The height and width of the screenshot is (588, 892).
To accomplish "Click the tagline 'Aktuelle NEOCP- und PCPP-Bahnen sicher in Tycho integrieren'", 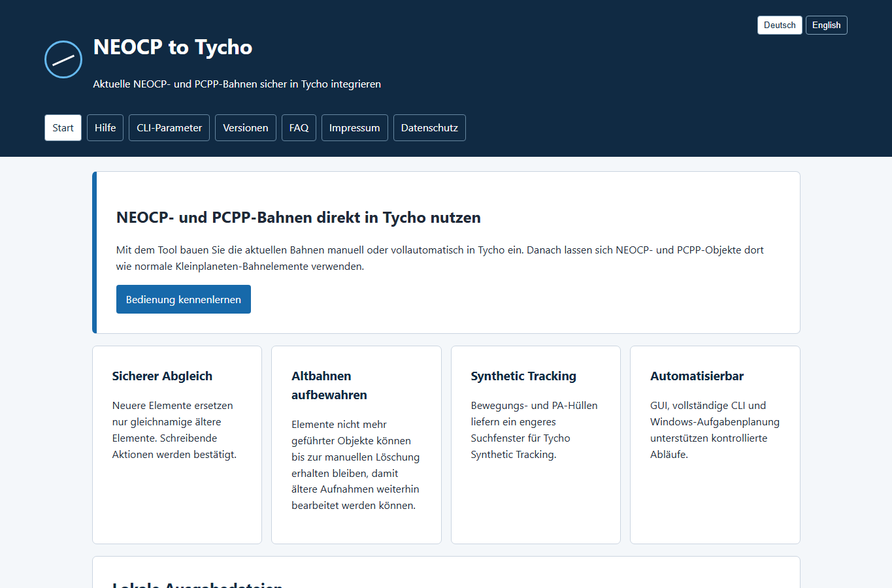I will [237, 84].
